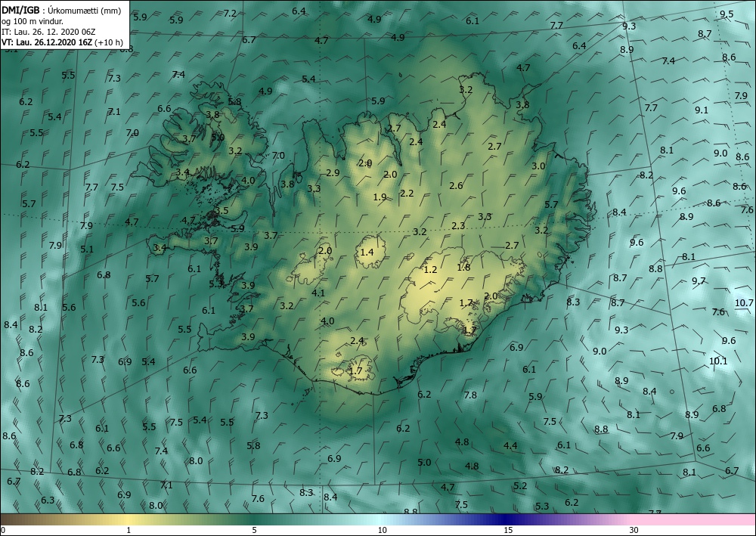Click the "10.7" value on the map
The height and width of the screenshot is (536, 756).
coord(744,302)
